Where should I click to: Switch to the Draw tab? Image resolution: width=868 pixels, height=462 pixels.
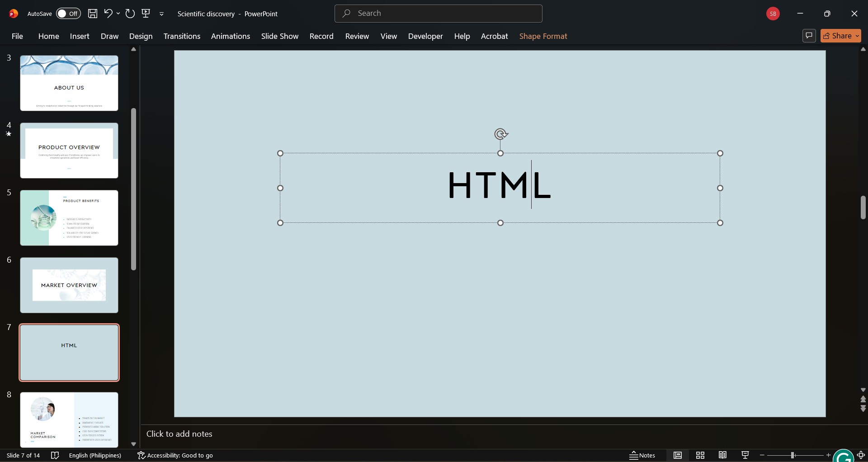[x=109, y=36]
